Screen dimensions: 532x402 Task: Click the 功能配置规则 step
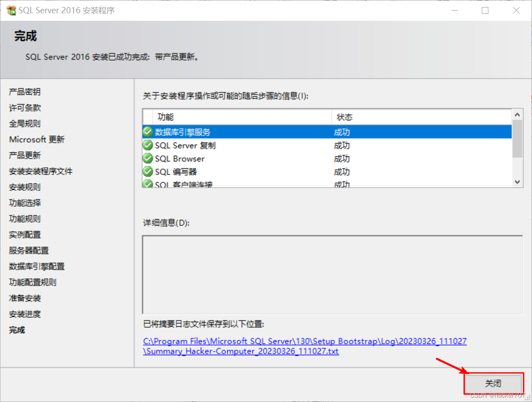click(33, 282)
